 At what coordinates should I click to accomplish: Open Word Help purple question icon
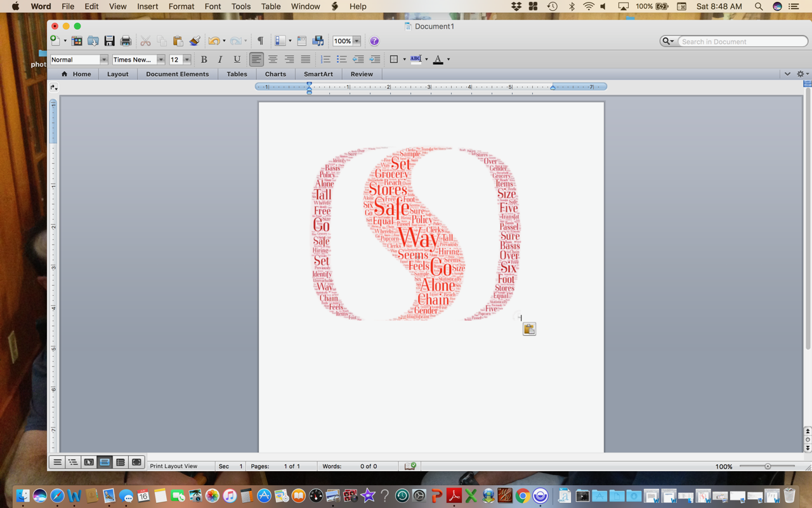click(374, 41)
